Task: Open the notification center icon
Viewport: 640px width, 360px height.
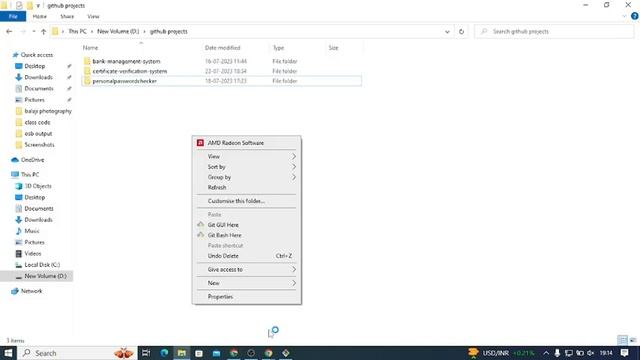Action: tap(624, 353)
